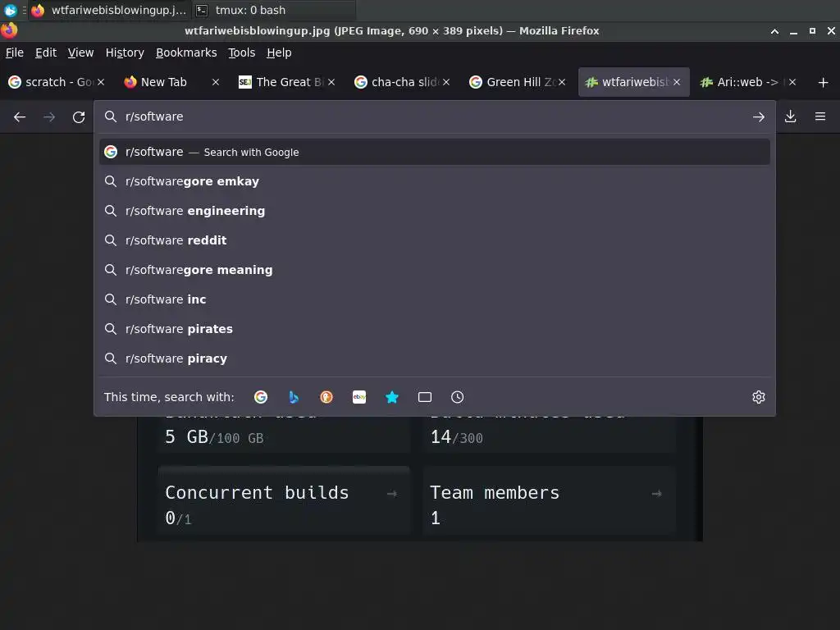This screenshot has height=630, width=840.
Task: Click the Firefox taskbar entry wtfariwebisblowingup.j...
Action: [x=109, y=10]
